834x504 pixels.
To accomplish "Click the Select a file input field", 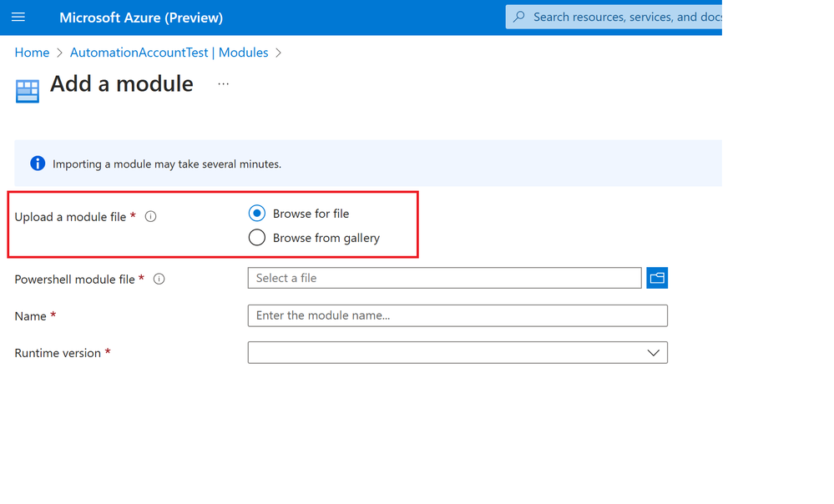I will click(445, 278).
